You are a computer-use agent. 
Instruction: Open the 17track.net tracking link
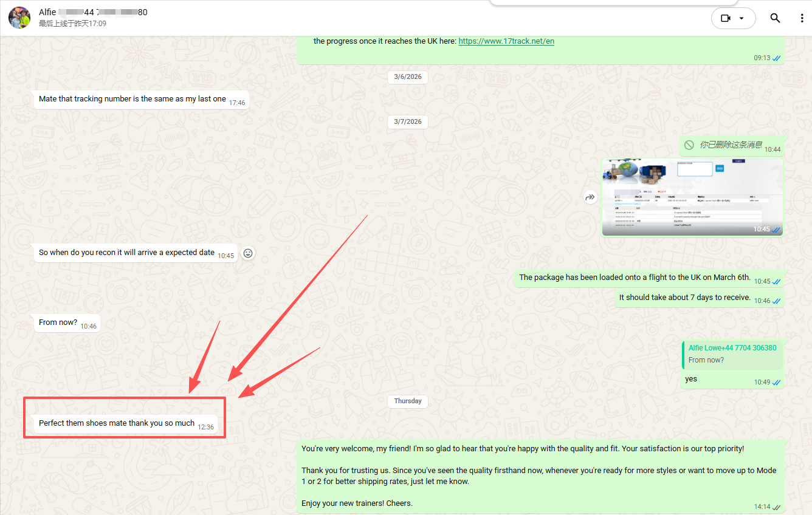coord(506,41)
